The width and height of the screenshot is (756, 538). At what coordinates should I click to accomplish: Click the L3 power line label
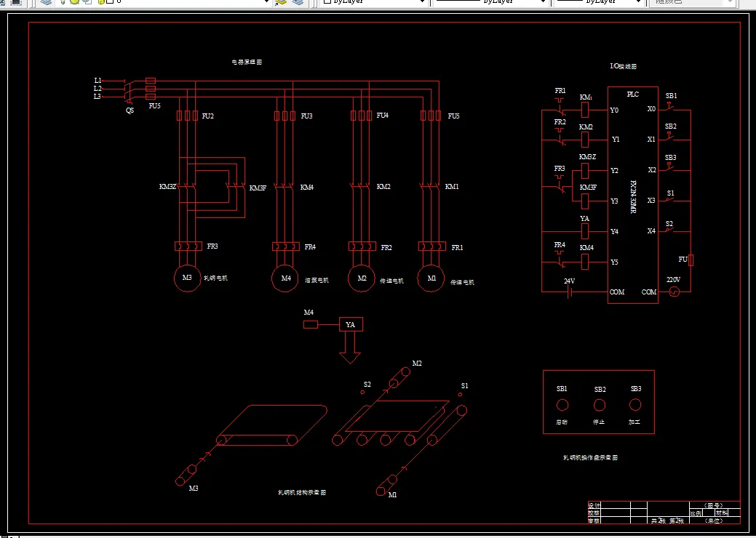click(x=98, y=96)
